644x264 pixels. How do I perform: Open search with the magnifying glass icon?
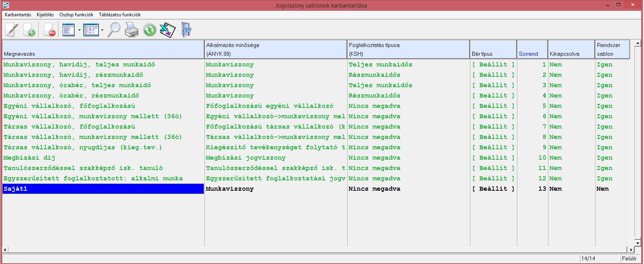click(114, 30)
